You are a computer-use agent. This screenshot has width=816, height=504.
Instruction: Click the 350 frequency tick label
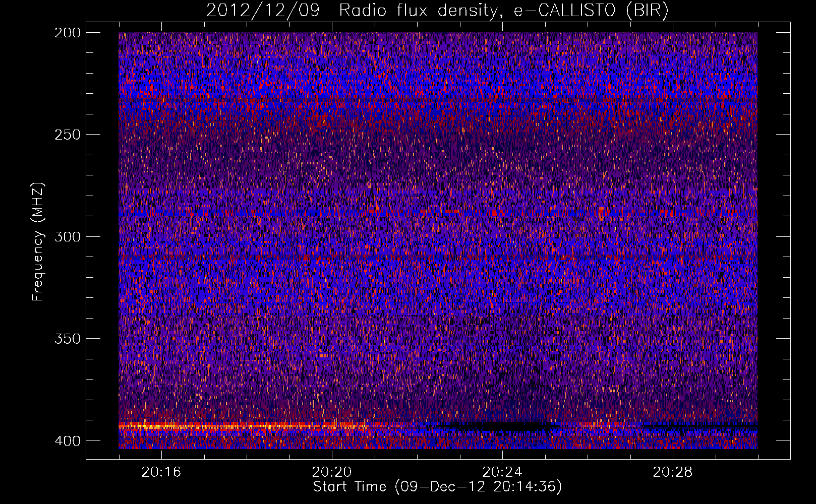coord(67,338)
